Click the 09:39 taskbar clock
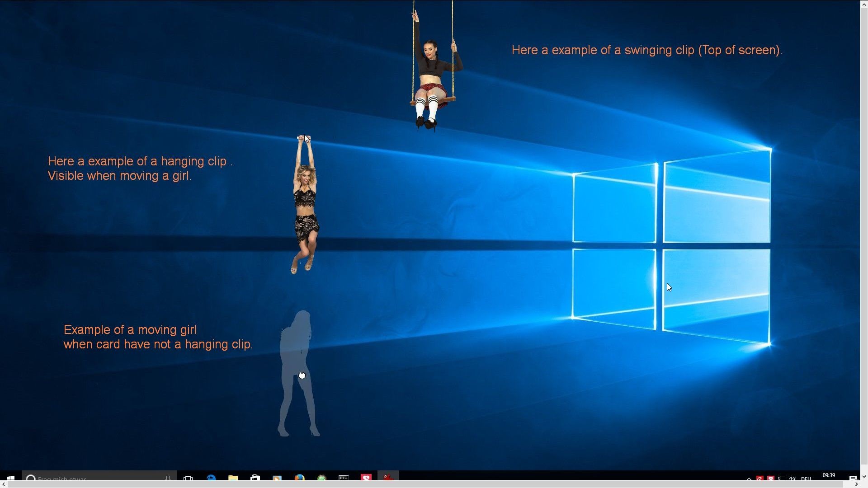The height and width of the screenshot is (488, 868). pos(829,476)
